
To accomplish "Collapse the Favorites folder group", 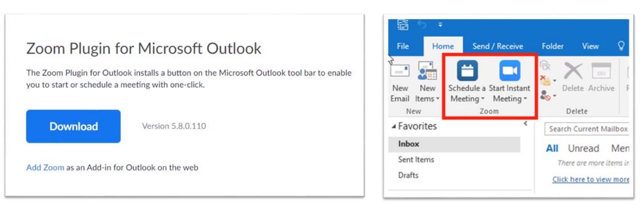I will (393, 126).
